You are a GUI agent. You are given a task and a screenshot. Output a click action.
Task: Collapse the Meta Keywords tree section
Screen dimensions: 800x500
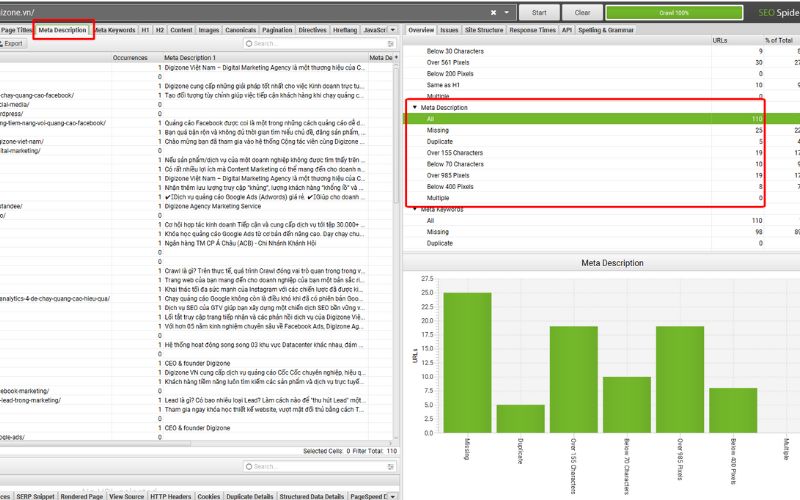pyautogui.click(x=415, y=209)
